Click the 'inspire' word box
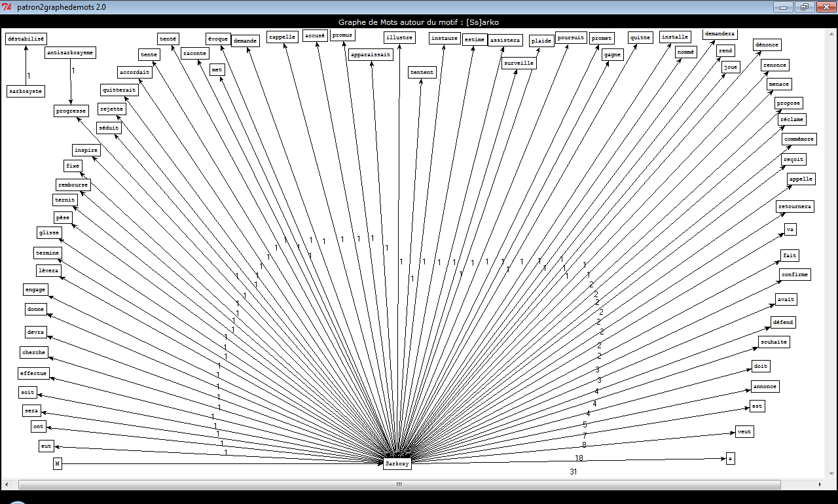 click(86, 150)
